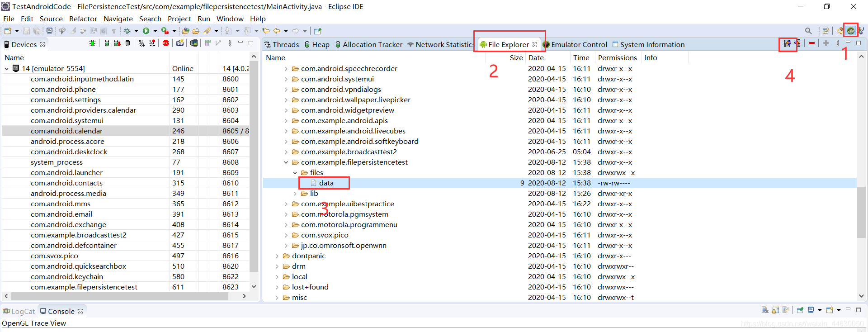Click the Devices panel horizontal scrollbar

[120, 296]
